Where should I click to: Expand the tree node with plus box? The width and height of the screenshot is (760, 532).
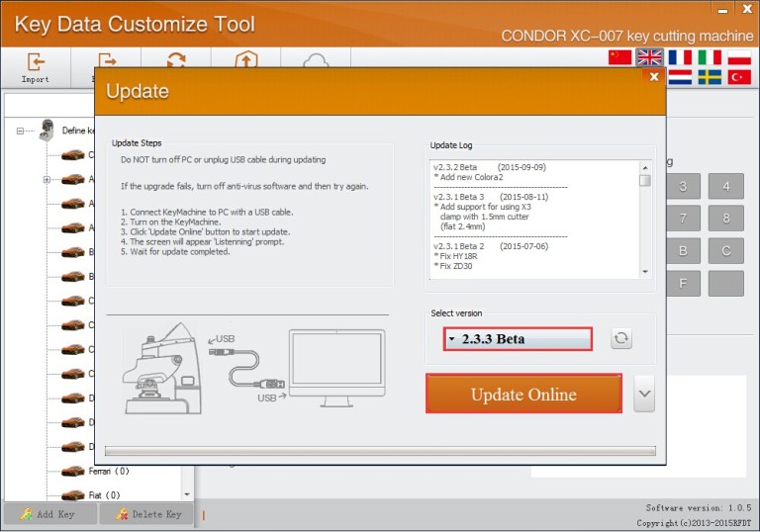coord(47,179)
